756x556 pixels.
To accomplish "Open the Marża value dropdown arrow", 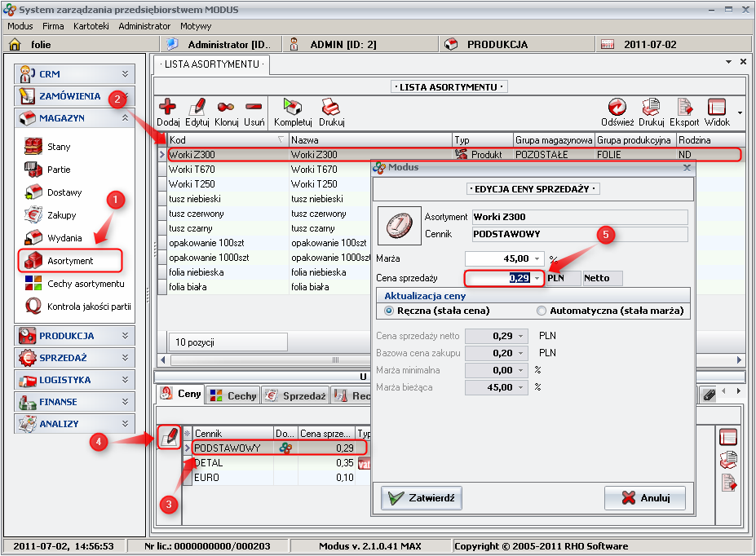I will click(x=537, y=258).
